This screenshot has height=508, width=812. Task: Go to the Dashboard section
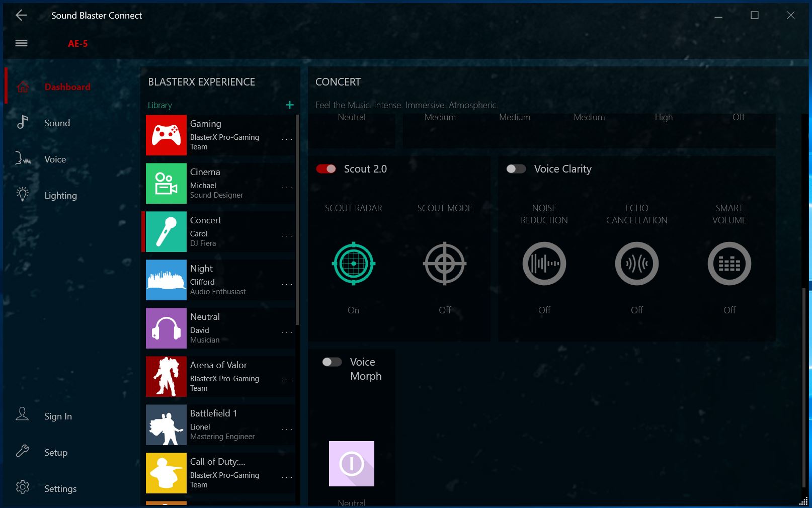[67, 87]
